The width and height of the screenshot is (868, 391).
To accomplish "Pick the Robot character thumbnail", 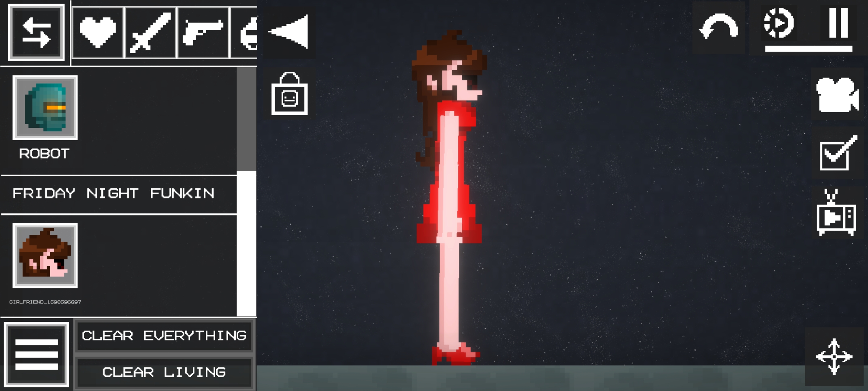I will pyautogui.click(x=45, y=108).
